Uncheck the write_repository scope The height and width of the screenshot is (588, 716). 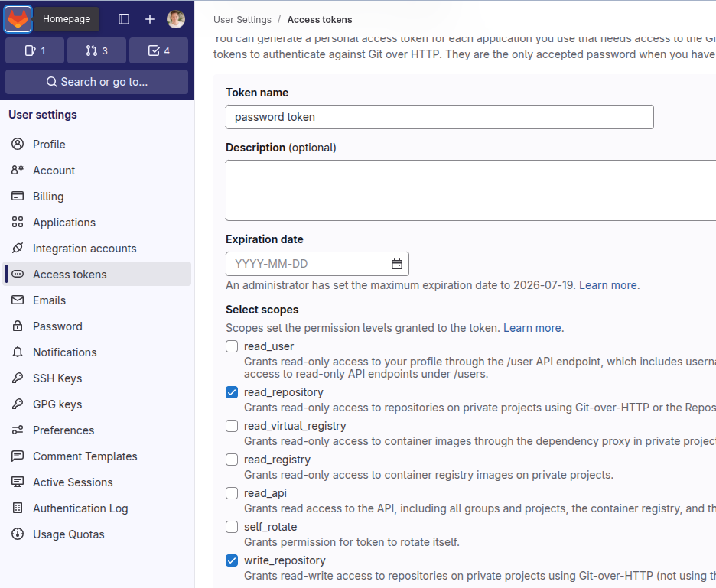(232, 560)
